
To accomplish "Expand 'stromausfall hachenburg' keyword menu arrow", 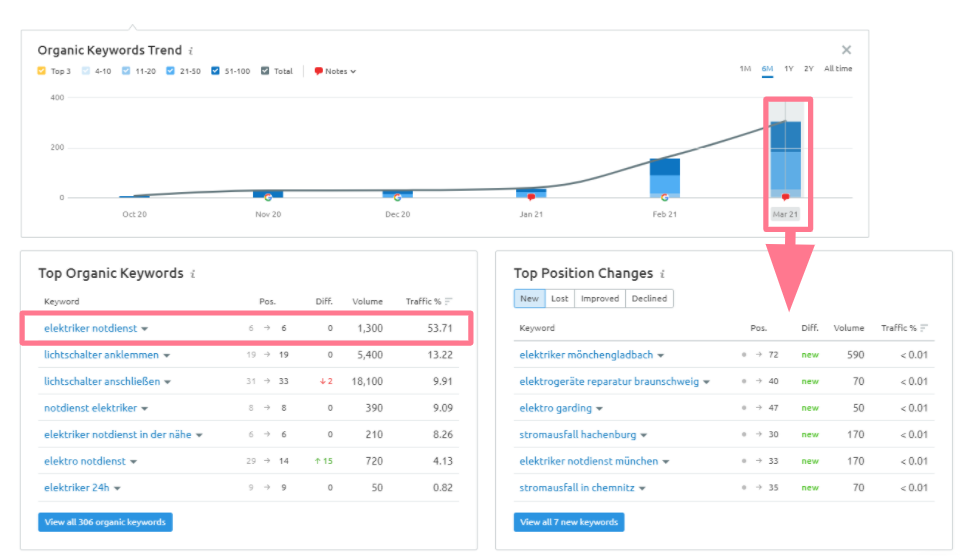I will (644, 435).
